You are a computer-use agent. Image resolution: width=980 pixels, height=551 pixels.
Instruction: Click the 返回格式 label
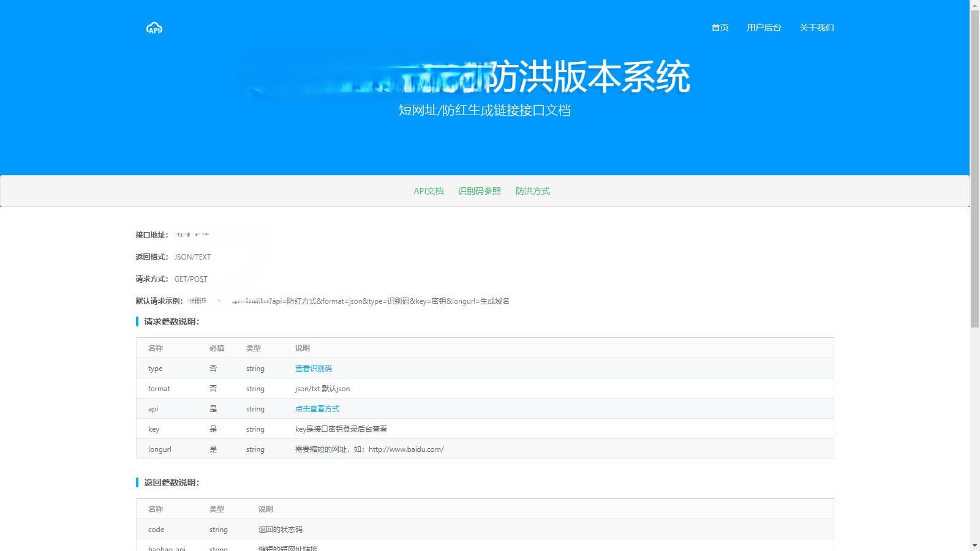[x=152, y=257]
